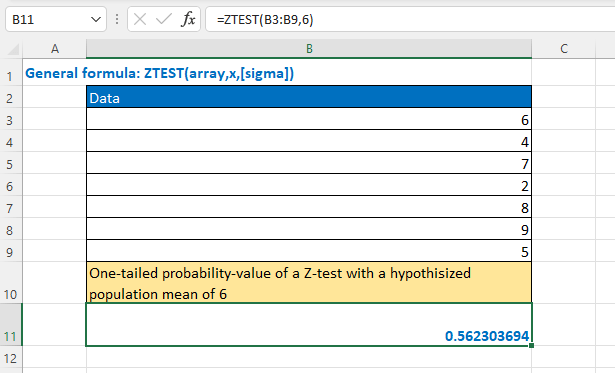Image resolution: width=615 pixels, height=373 pixels.
Task: Click the formula bar resize dots handle
Action: pyautogui.click(x=117, y=19)
